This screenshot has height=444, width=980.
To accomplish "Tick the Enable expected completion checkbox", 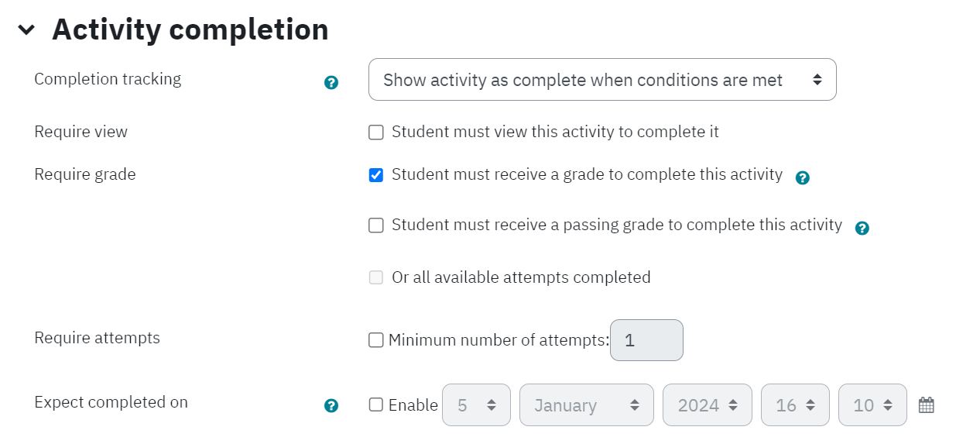I will pos(376,404).
